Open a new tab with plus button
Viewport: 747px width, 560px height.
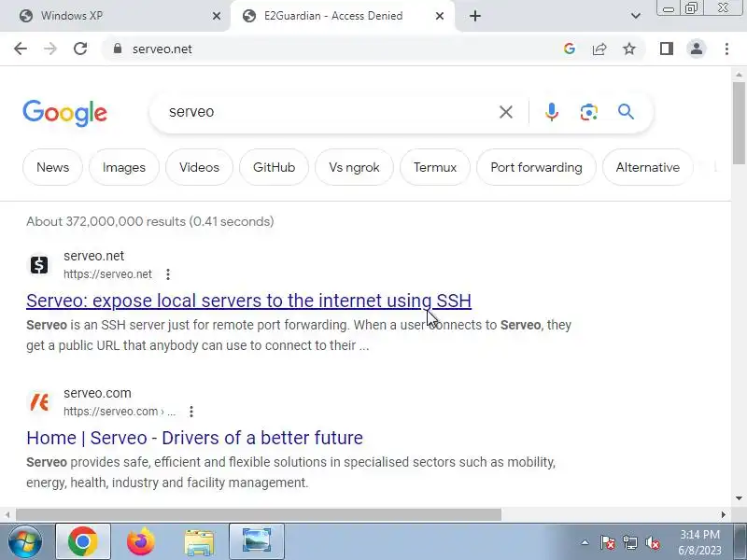click(475, 16)
